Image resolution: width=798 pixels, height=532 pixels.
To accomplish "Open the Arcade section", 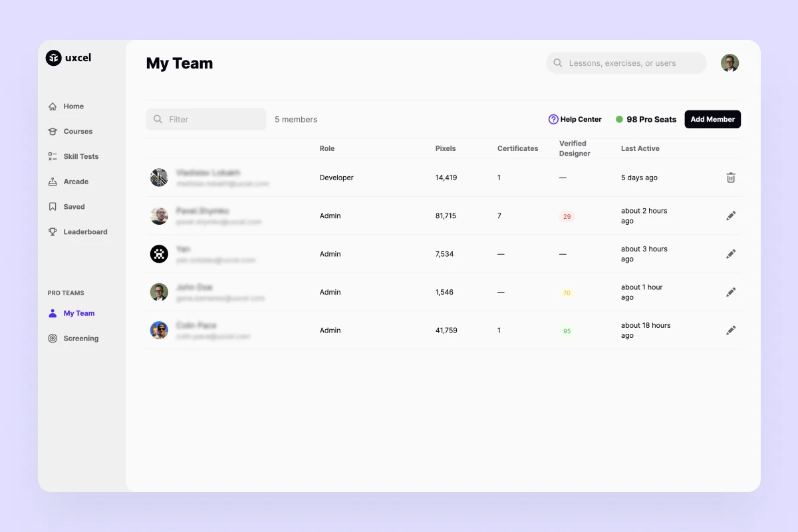I will click(x=76, y=182).
